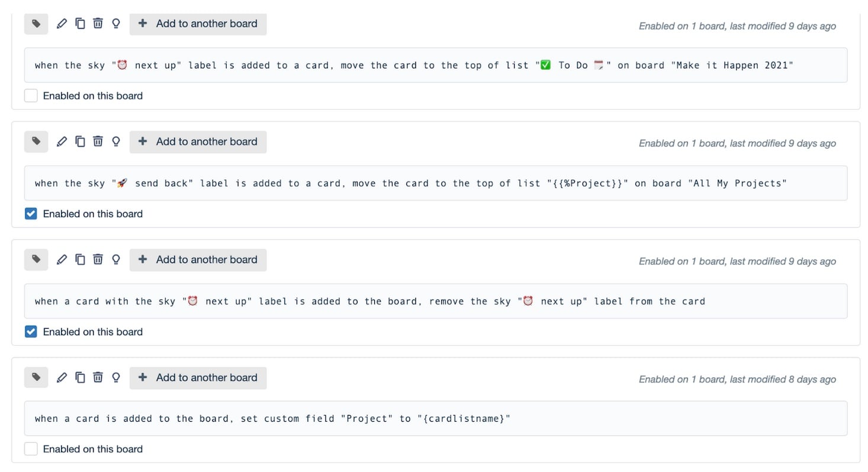Viewport: 868px width, 472px height.
Task: Delete the 'remove next up label' rule
Action: point(98,260)
